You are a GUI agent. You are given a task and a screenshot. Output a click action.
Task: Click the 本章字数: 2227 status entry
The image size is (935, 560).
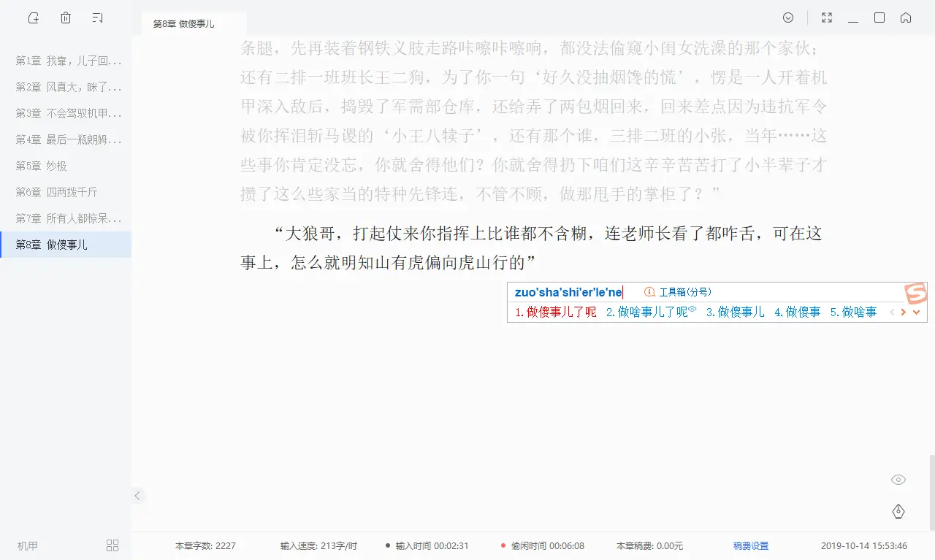(205, 545)
